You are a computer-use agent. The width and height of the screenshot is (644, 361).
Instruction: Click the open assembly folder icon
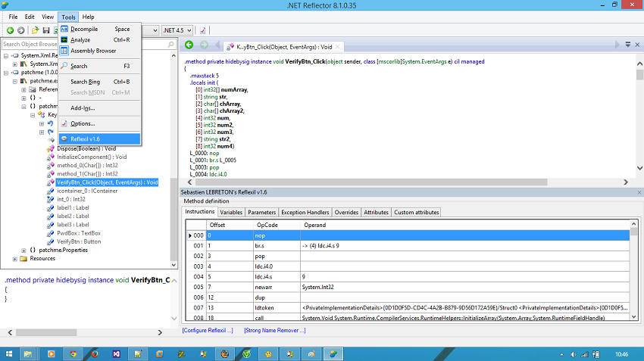coord(36,30)
